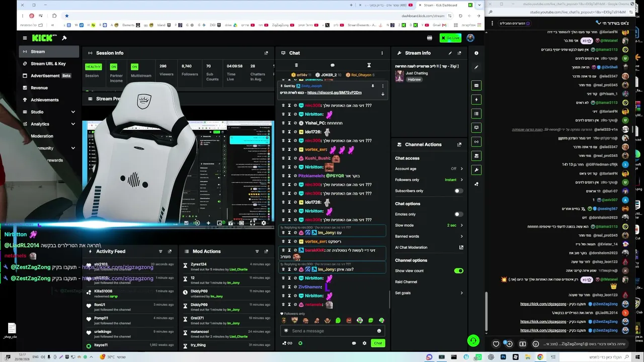The height and width of the screenshot is (362, 644).
Task: Toggle Emotes only chat switch
Action: tap(458, 214)
